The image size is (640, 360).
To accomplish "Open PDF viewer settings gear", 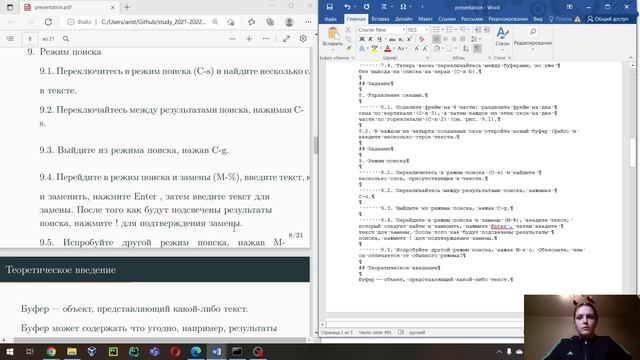I will [x=303, y=39].
